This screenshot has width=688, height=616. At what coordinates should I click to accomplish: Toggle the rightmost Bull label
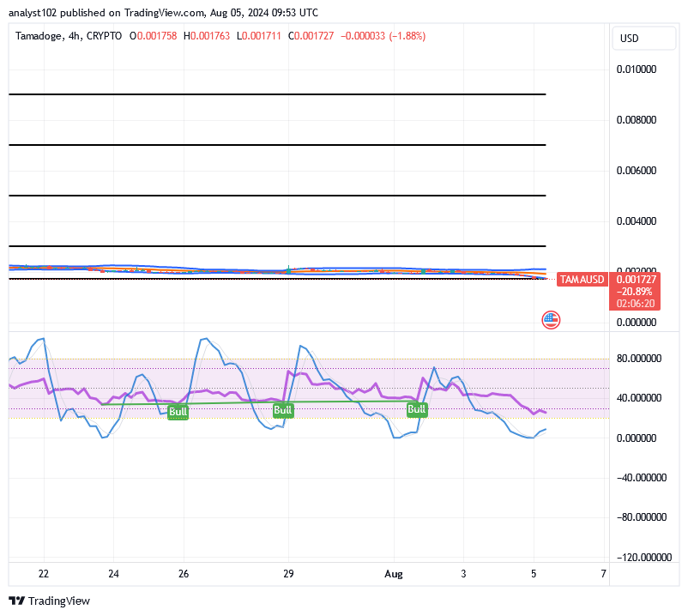coord(416,409)
